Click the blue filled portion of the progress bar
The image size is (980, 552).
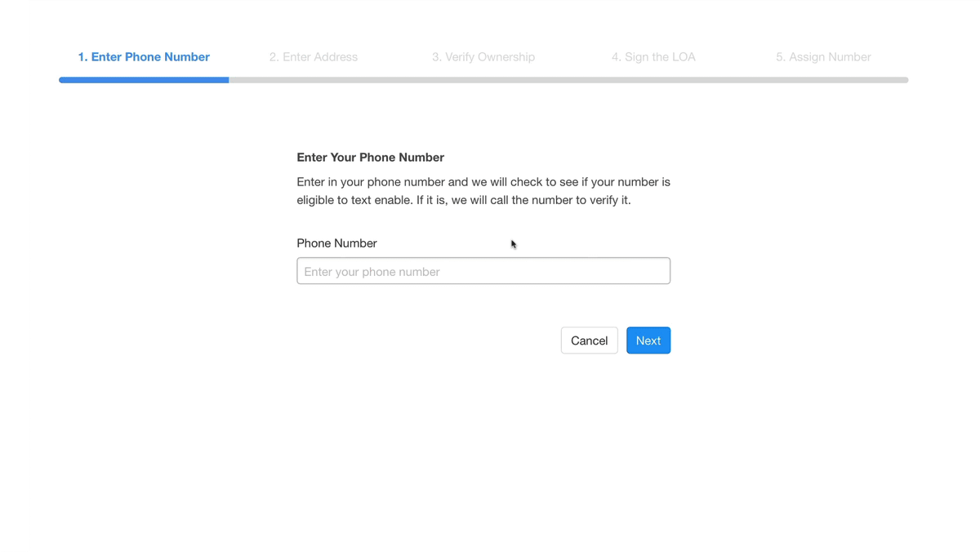coord(144,79)
